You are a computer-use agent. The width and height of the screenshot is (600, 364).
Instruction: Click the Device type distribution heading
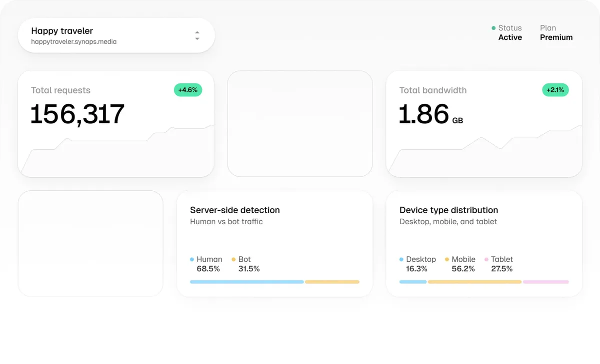(x=448, y=210)
